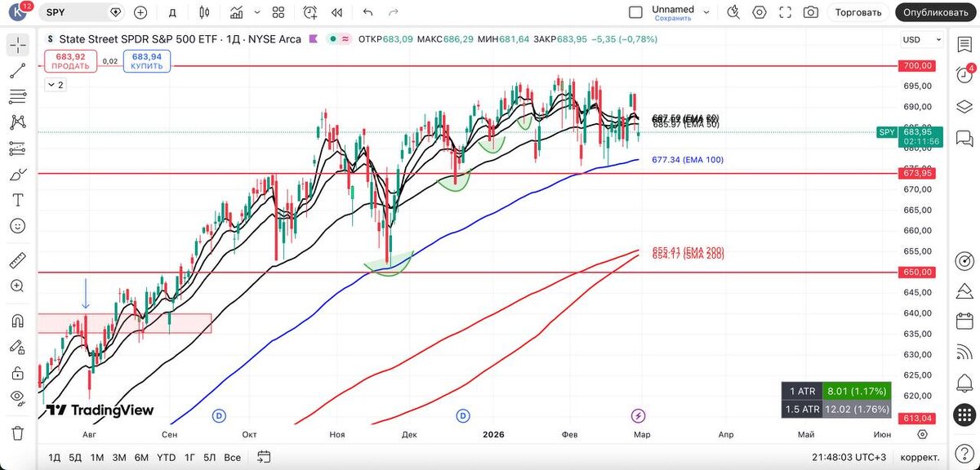980x470 pixels.
Task: Open the patterns drawing tools
Action: pyautogui.click(x=18, y=122)
